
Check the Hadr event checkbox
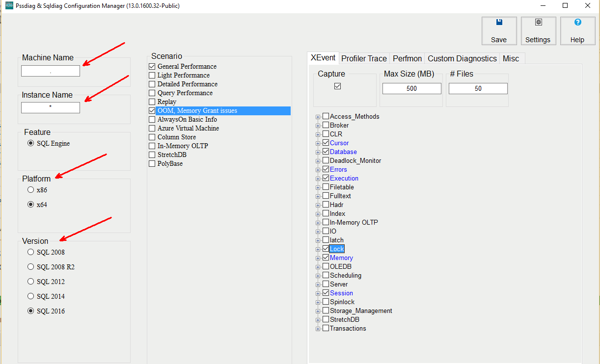[326, 205]
